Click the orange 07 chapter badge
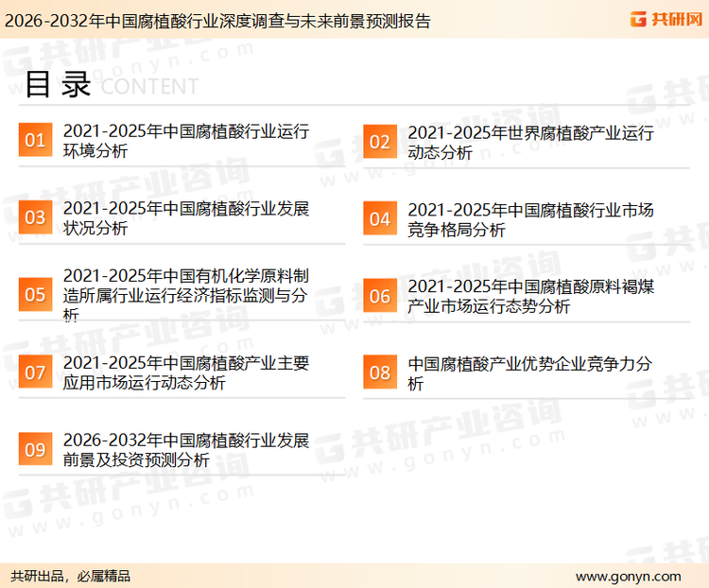The height and width of the screenshot is (588, 709). pyautogui.click(x=35, y=372)
